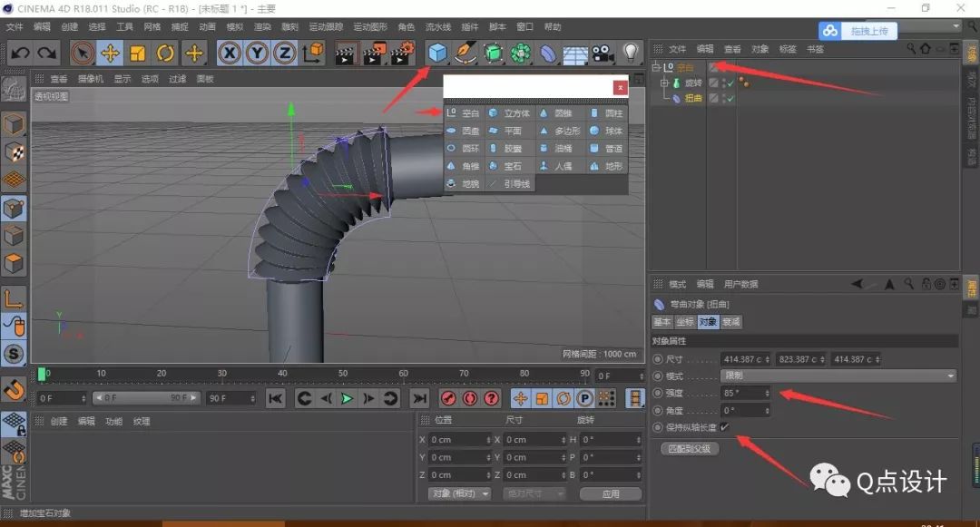
Task: Choose the 立方体 cube primitive from the popup
Action: click(x=519, y=113)
